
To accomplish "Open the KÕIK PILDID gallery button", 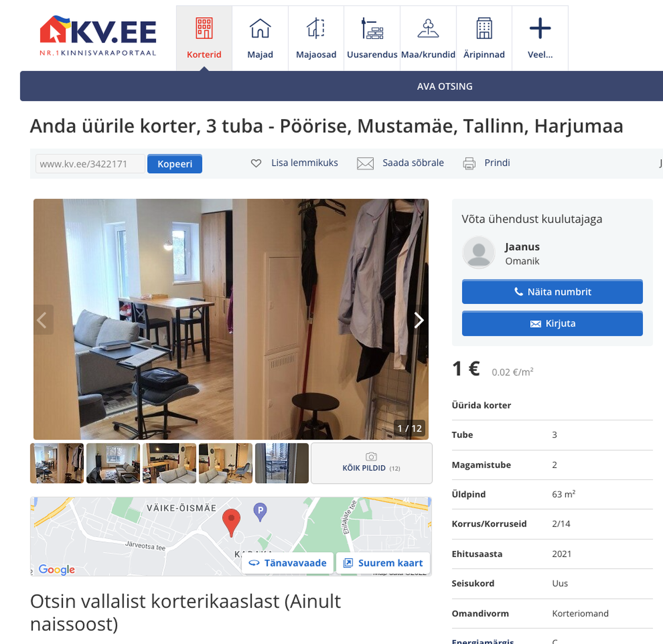I will pyautogui.click(x=371, y=463).
